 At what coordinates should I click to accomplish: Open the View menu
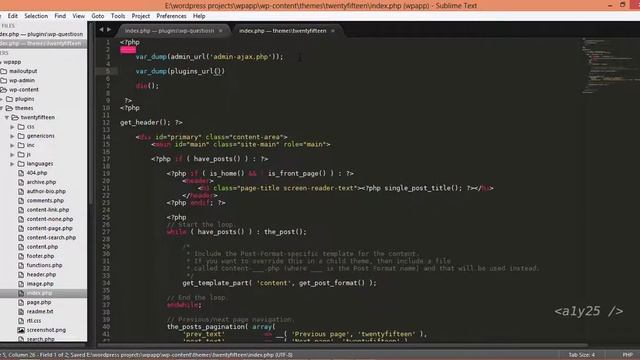(78, 16)
